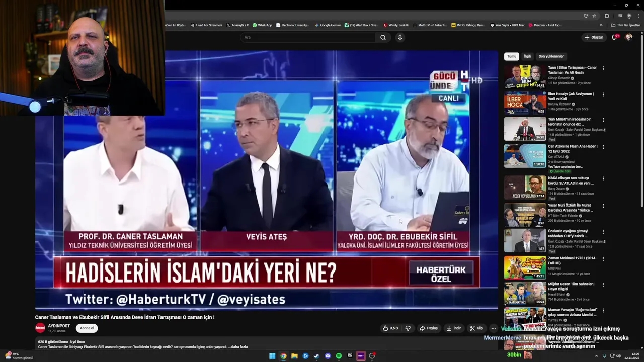Click the Paylaş share button

(x=429, y=328)
